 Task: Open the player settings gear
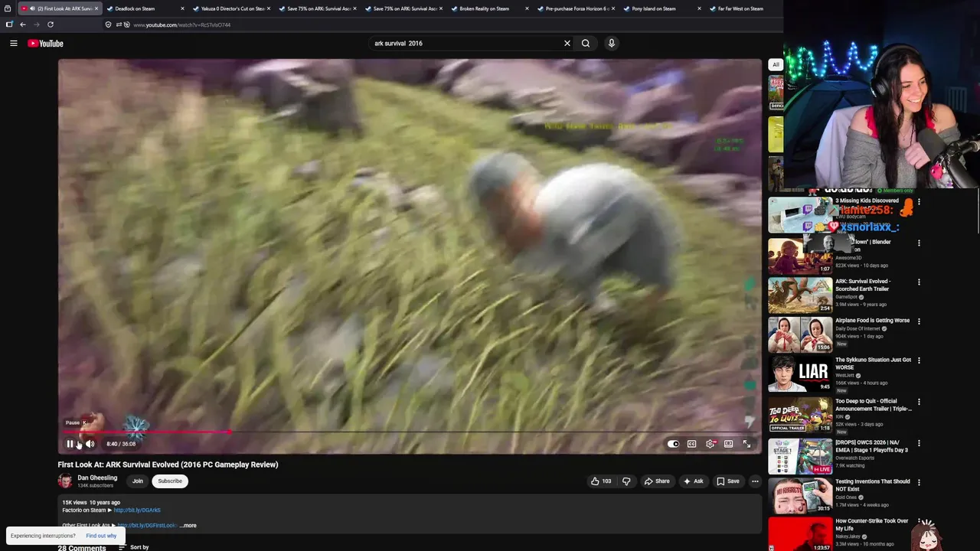tap(710, 444)
